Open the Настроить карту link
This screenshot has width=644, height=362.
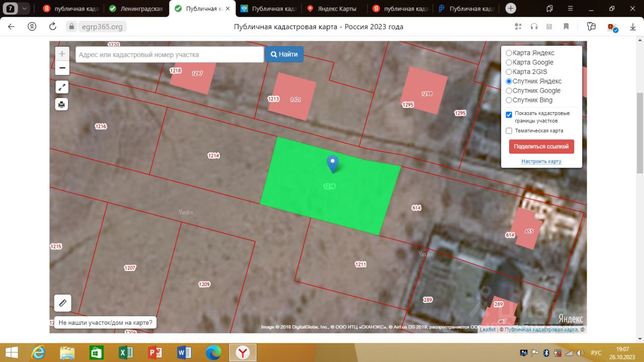pos(541,161)
